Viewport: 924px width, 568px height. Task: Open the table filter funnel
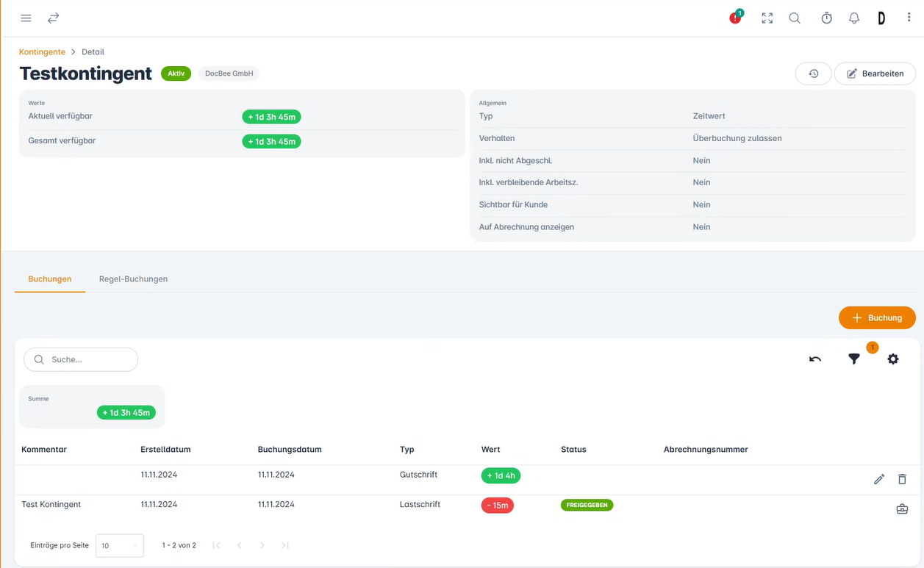pyautogui.click(x=854, y=359)
